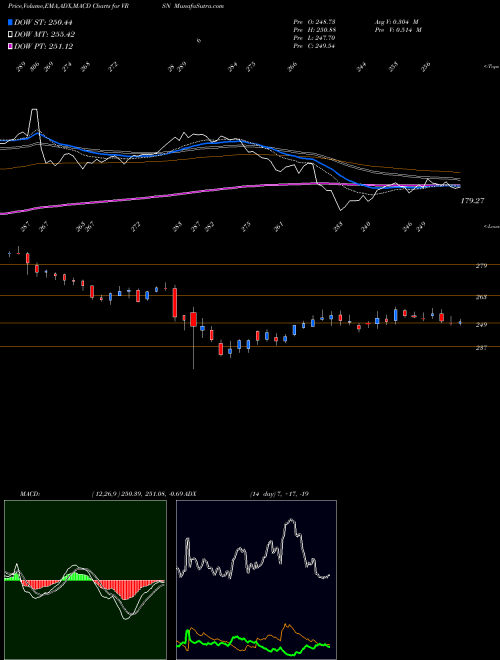This screenshot has width=500, height=660.
Task: Select the 'Pre H: 250.88' value
Action: coord(314,30)
